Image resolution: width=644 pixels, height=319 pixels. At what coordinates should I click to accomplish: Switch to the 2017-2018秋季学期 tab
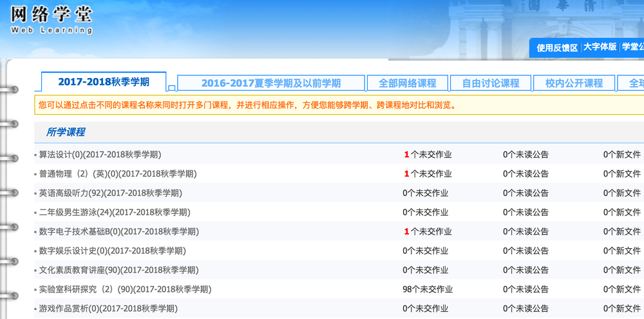tap(104, 82)
